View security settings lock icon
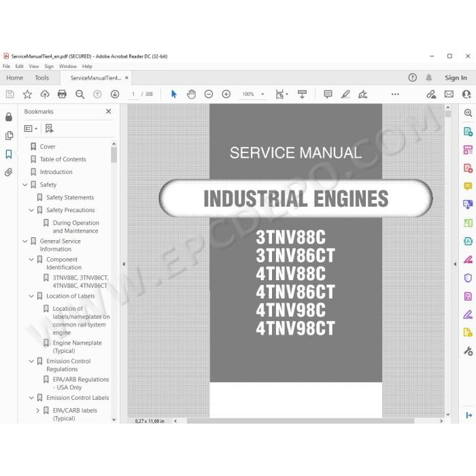This screenshot has height=476, width=476. [x=9, y=117]
